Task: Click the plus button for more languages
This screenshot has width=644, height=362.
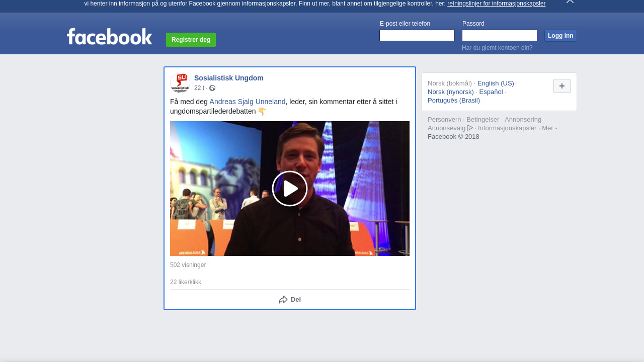Action: pyautogui.click(x=562, y=86)
